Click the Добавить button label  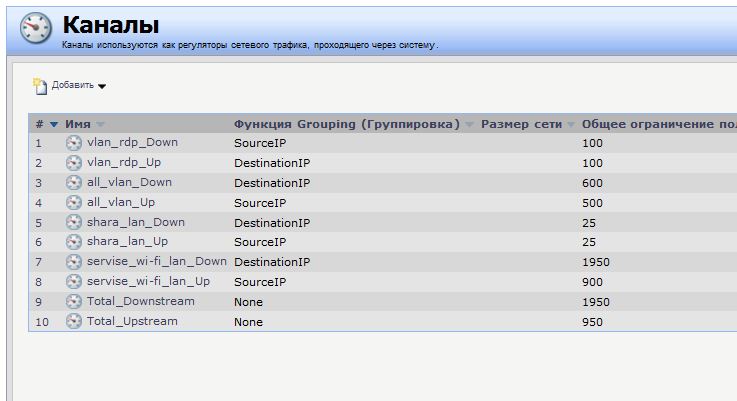(x=73, y=86)
